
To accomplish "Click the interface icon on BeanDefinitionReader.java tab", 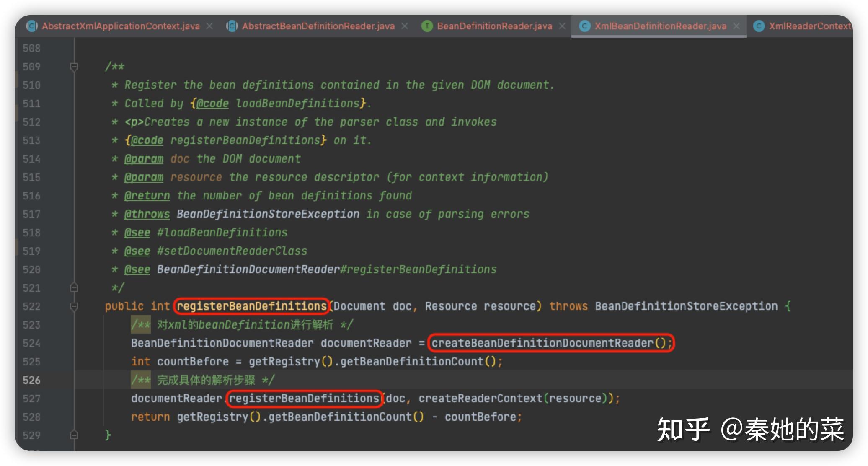I will 427,26.
